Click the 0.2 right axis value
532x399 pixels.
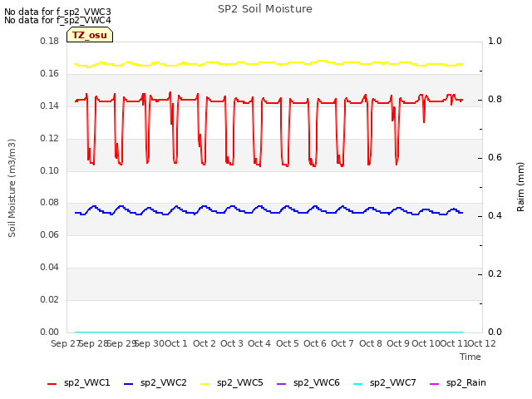tap(495, 273)
